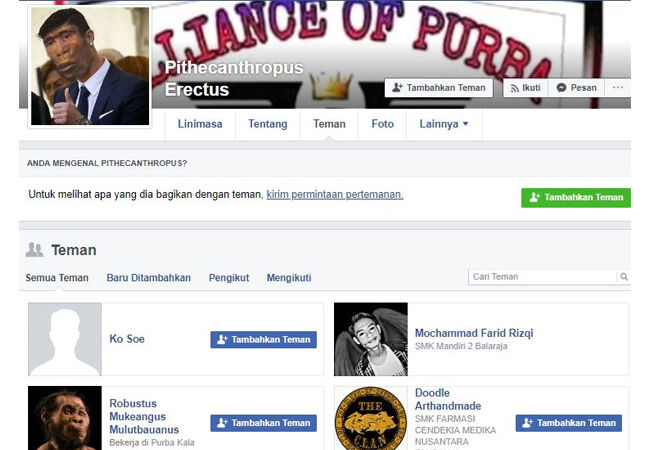The height and width of the screenshot is (450, 650).
Task: Open Mochammad Farid Rizqi's photo thumbnail
Action: pos(371,339)
